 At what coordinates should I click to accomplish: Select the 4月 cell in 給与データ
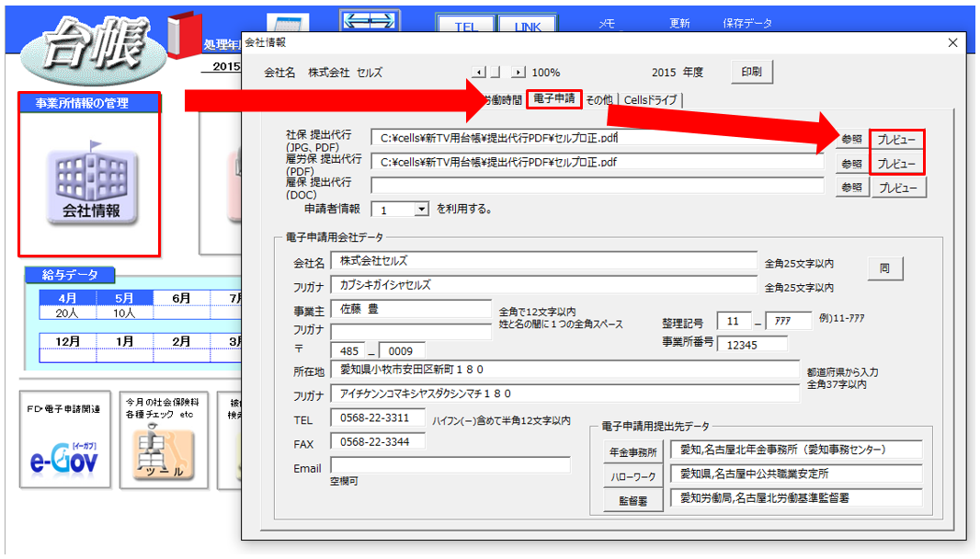coord(67,298)
